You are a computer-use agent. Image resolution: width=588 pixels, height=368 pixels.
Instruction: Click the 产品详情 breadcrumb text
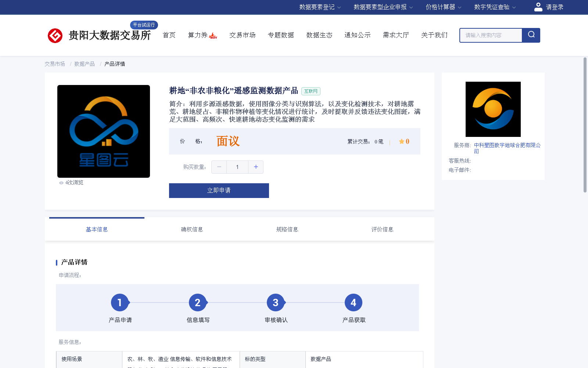point(115,64)
